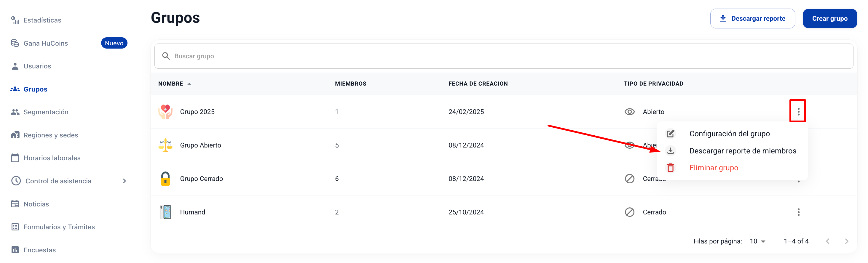
Task: Click the Regiones y sedes building icon
Action: click(x=15, y=135)
